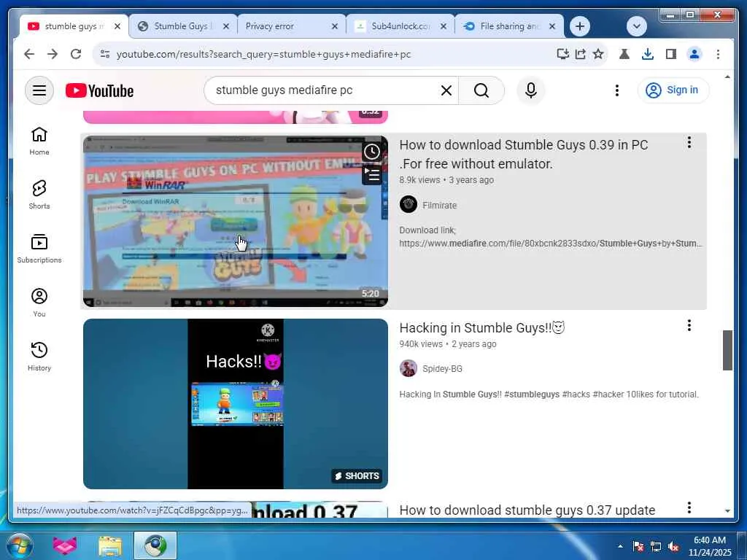This screenshot has height=560, width=747.
Task: Click the browser forward arrow
Action: [53, 54]
